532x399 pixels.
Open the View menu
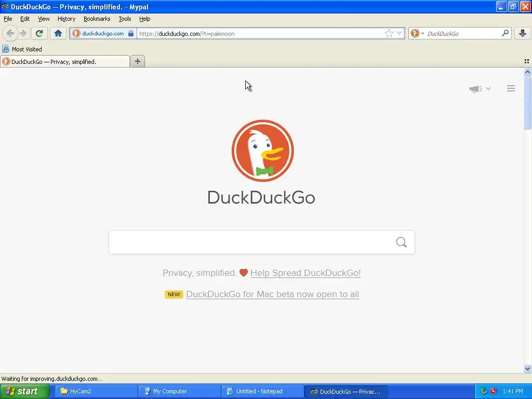tap(44, 19)
